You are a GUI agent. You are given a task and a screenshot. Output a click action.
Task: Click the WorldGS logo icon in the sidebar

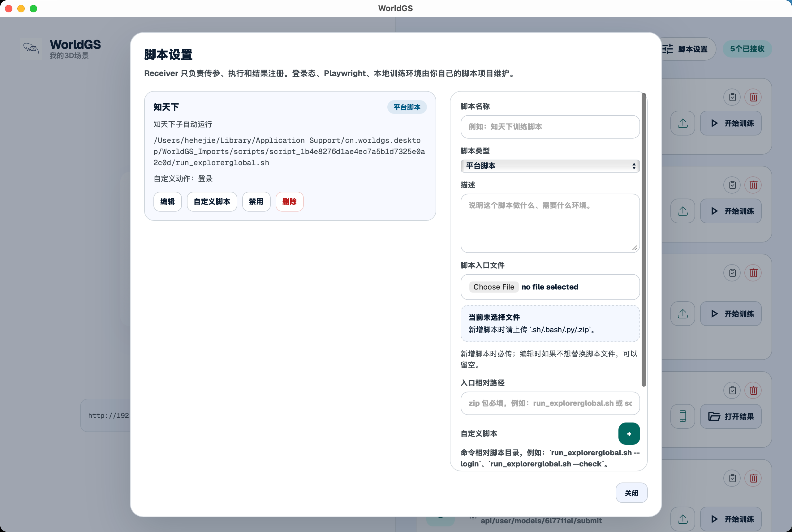(31, 49)
